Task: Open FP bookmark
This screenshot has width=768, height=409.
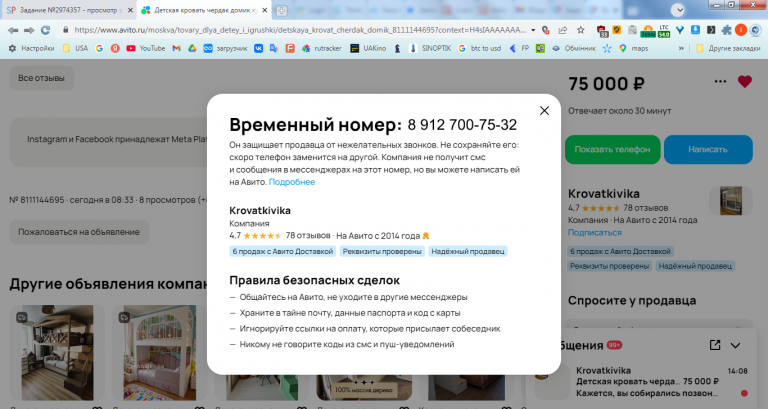Action: click(519, 48)
